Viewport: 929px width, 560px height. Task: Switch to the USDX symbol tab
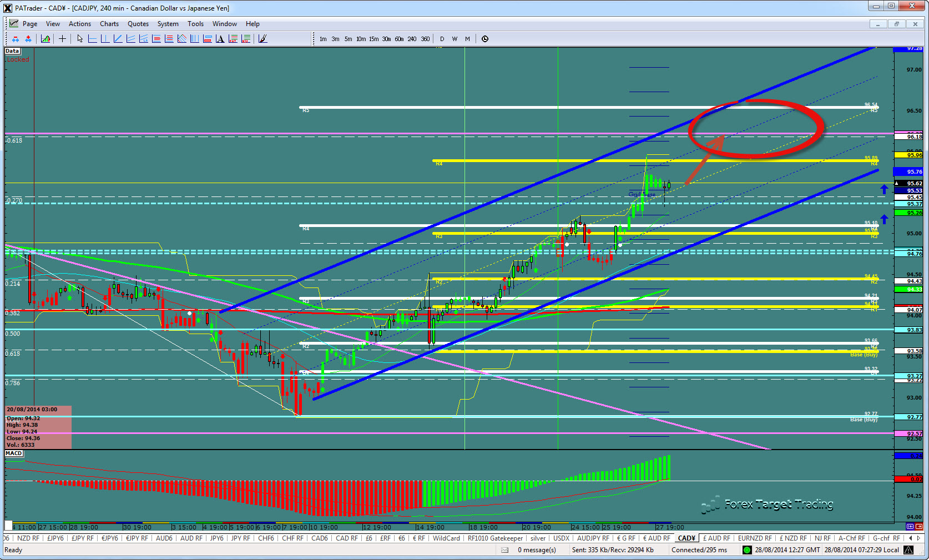coord(561,538)
